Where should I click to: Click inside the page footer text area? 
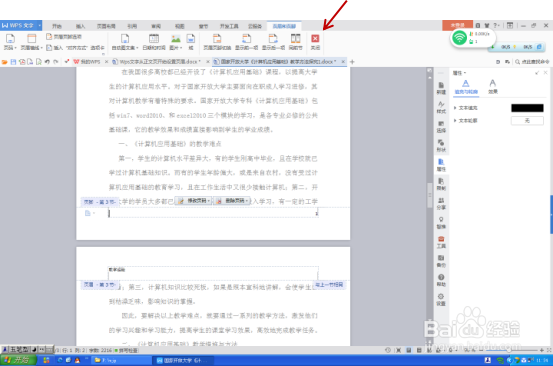click(213, 213)
